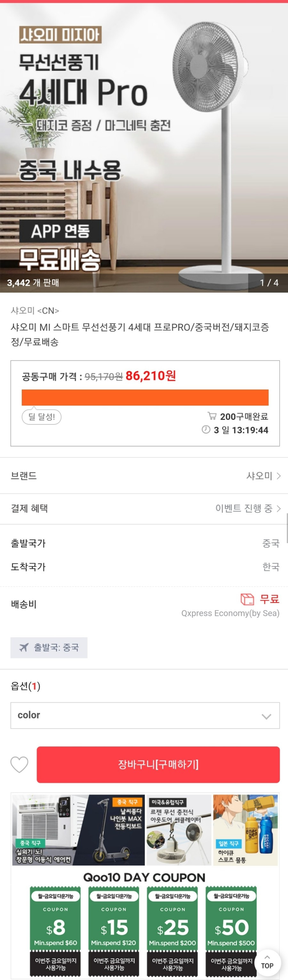Tap the orange group-buy progress bar
Viewport: 288px width, 980px height.
coord(145,397)
